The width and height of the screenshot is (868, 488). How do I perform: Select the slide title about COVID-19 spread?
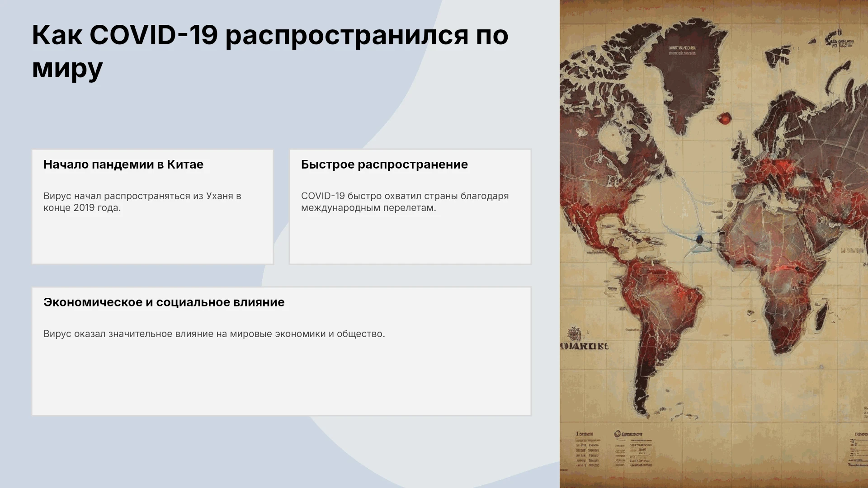270,51
